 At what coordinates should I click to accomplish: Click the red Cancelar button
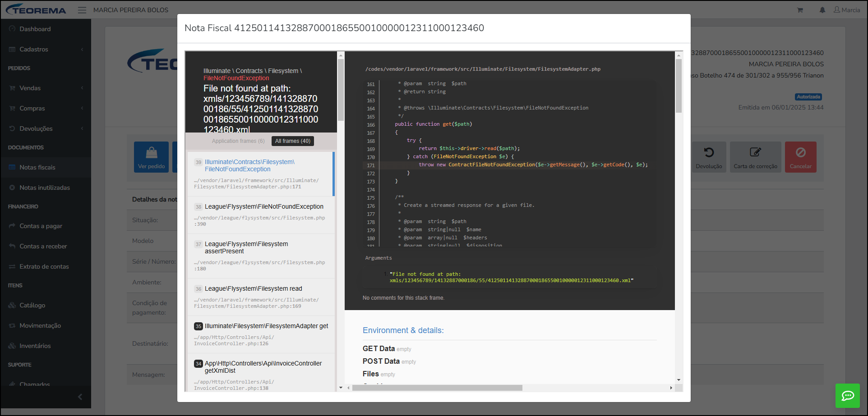pyautogui.click(x=801, y=157)
